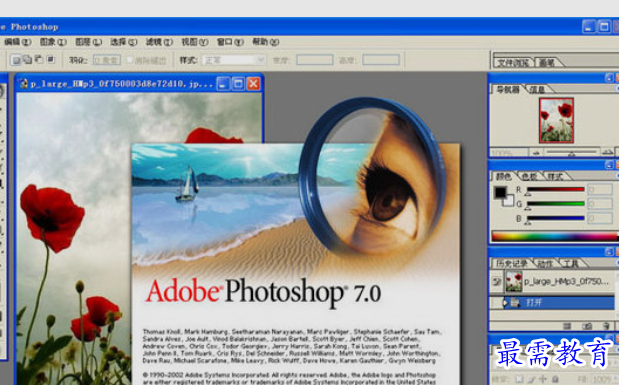Screen dimensions: 619x385
Task: Create a new snapshot in the History palette
Action: point(587,326)
